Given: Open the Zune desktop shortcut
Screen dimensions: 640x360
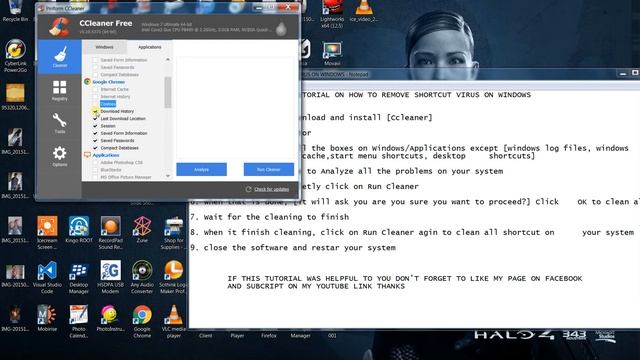Looking at the screenshot, I should click(142, 229).
